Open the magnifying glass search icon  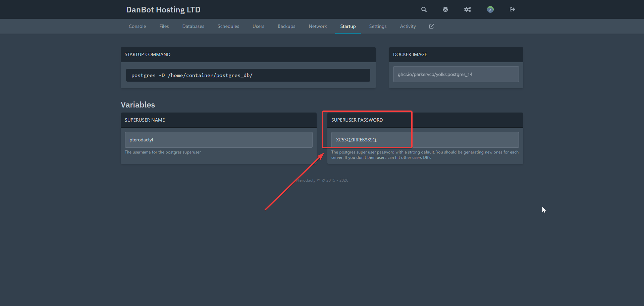[424, 9]
